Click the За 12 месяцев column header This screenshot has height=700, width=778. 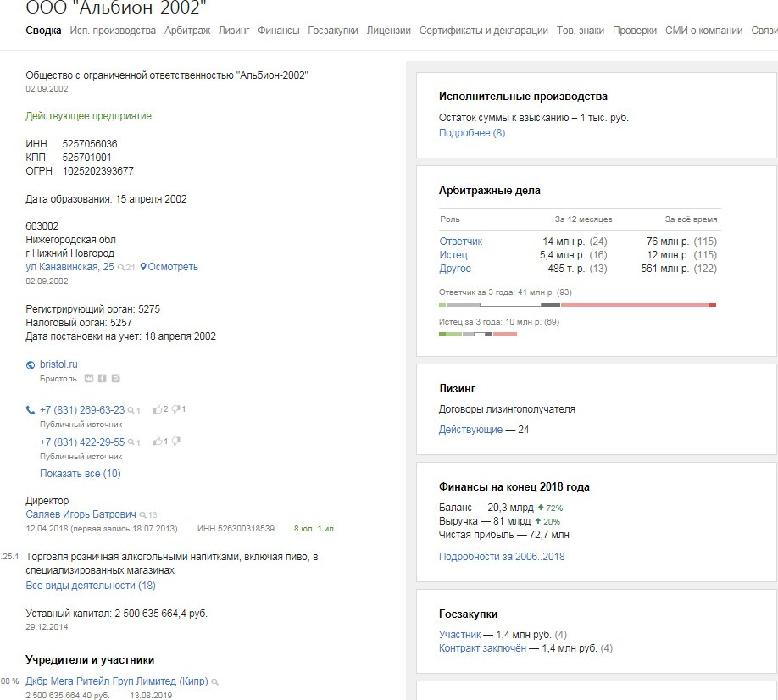[583, 219]
